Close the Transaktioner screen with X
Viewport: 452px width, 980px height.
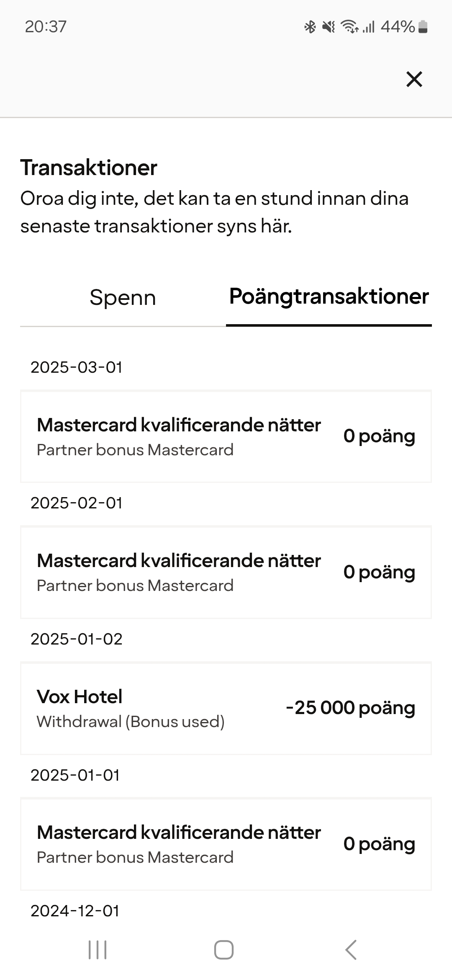[414, 79]
